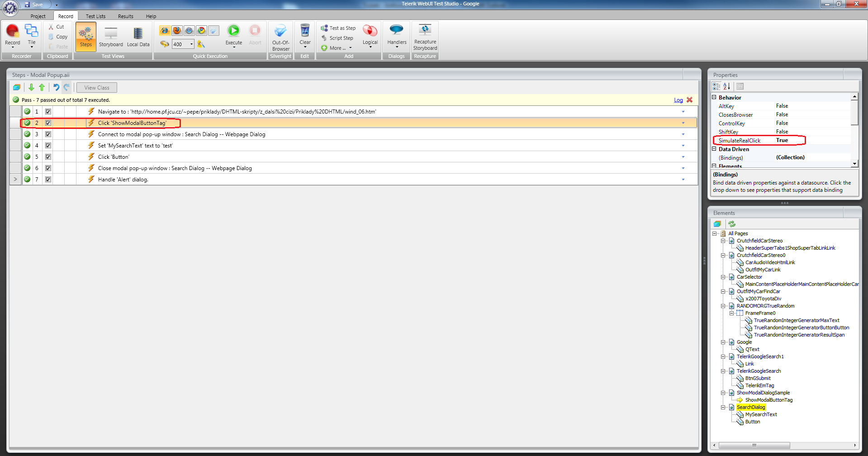Sort properties alphabetically in Properties panel
This screenshot has width=868, height=456.
coord(727,86)
